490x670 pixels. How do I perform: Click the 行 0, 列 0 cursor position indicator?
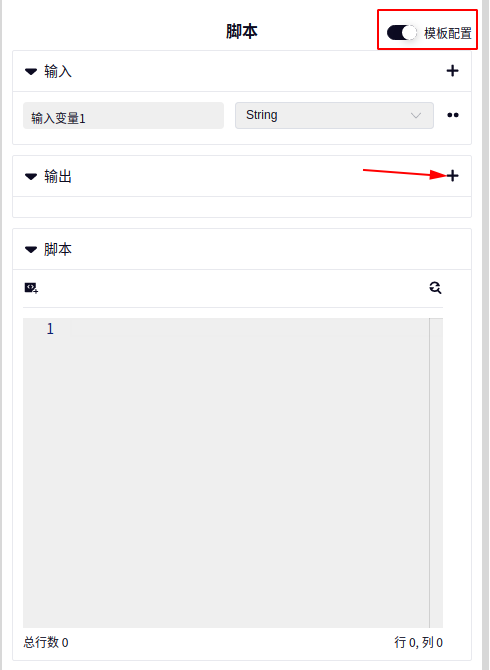click(x=418, y=642)
